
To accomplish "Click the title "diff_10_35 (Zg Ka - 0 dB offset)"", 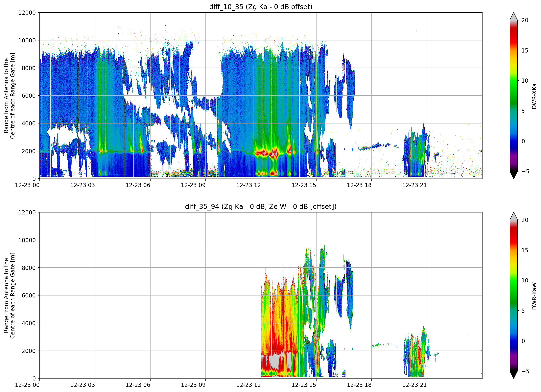I will (x=261, y=7).
